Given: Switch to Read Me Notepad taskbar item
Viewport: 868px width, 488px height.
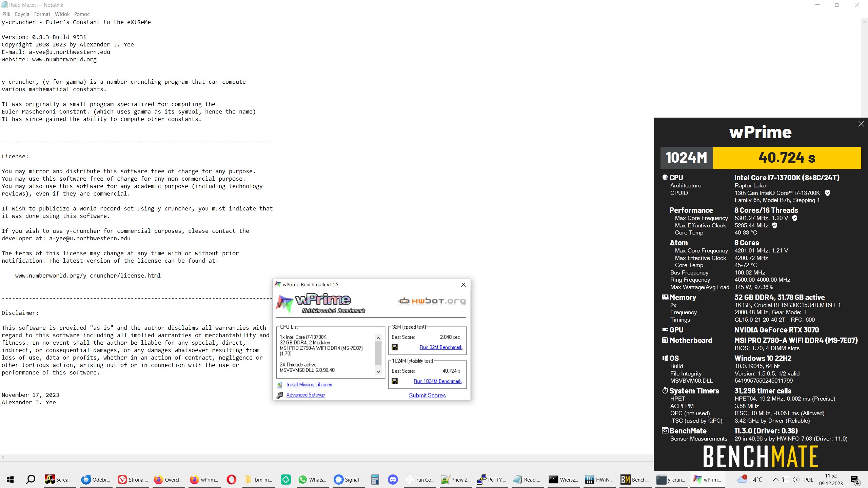Looking at the screenshot, I should coord(528,480).
